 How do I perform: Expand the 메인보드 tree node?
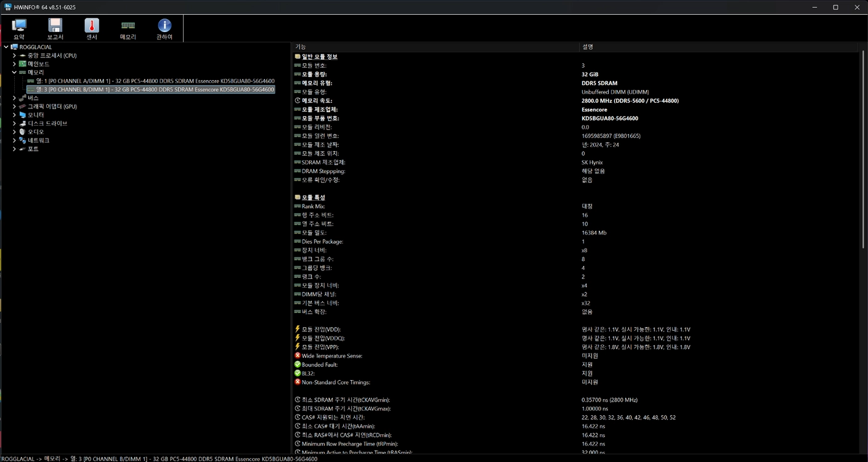(14, 64)
